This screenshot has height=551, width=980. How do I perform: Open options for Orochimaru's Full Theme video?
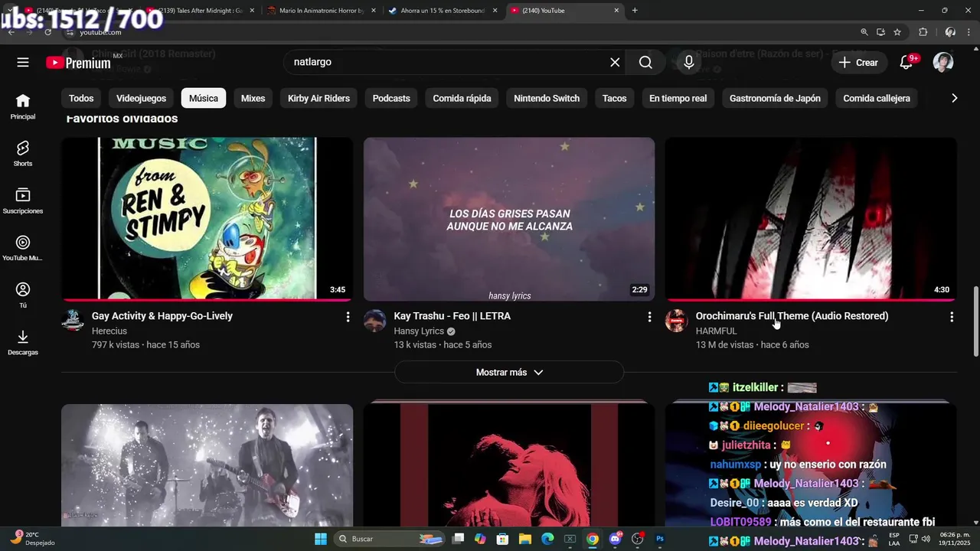pos(952,317)
